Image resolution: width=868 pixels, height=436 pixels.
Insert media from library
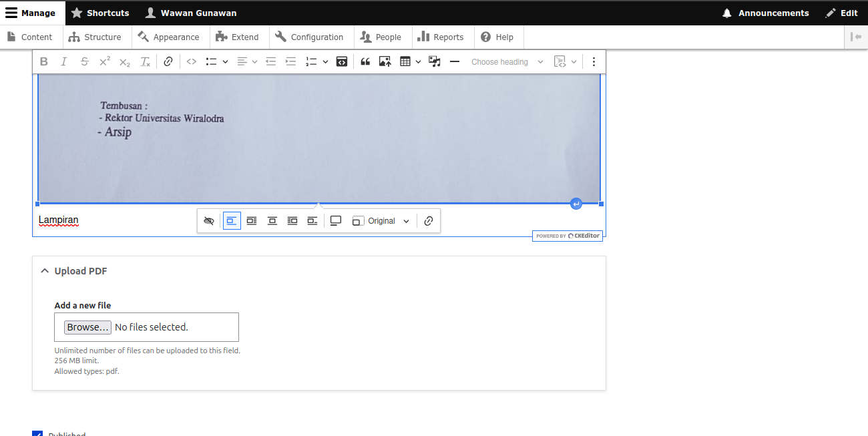[435, 61]
